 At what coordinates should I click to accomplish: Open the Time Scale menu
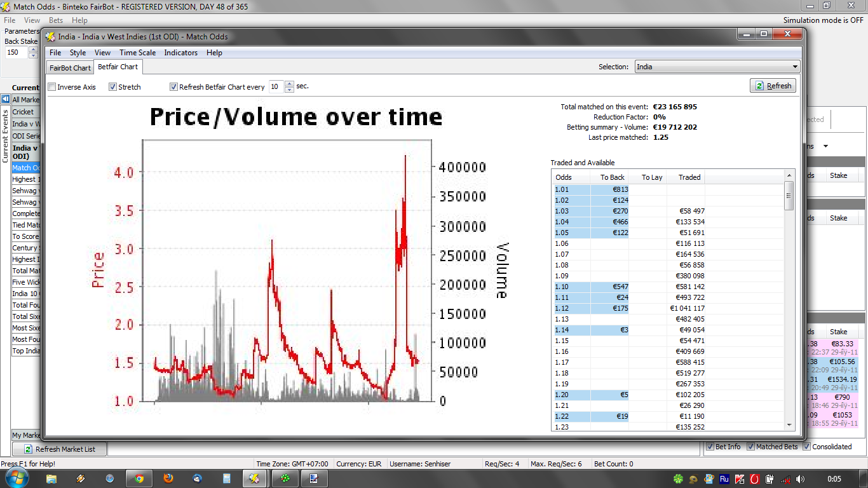click(137, 53)
